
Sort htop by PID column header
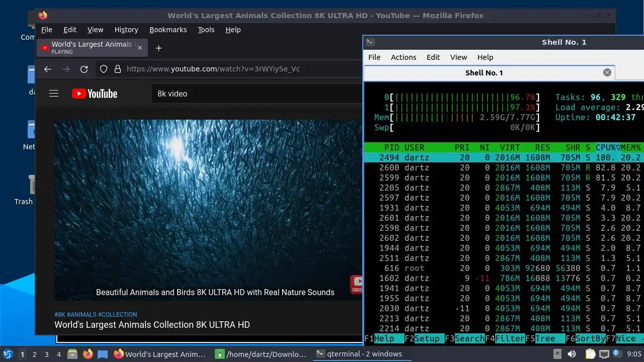(x=391, y=147)
